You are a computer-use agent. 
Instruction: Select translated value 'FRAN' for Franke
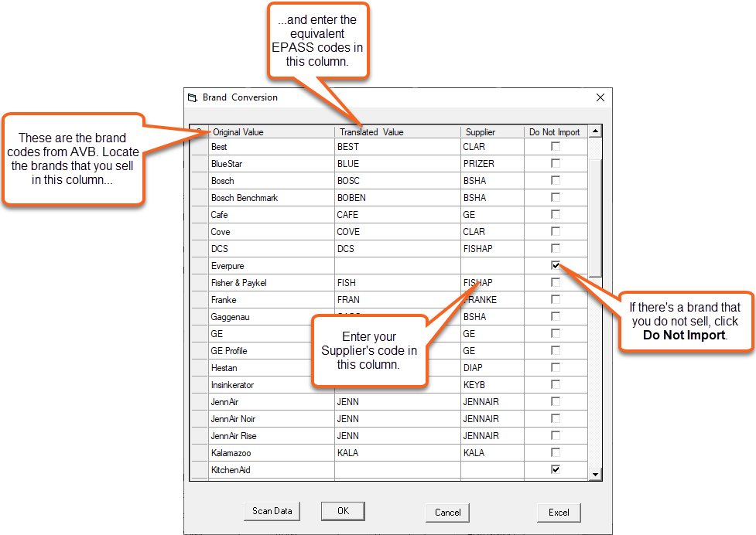click(x=397, y=300)
